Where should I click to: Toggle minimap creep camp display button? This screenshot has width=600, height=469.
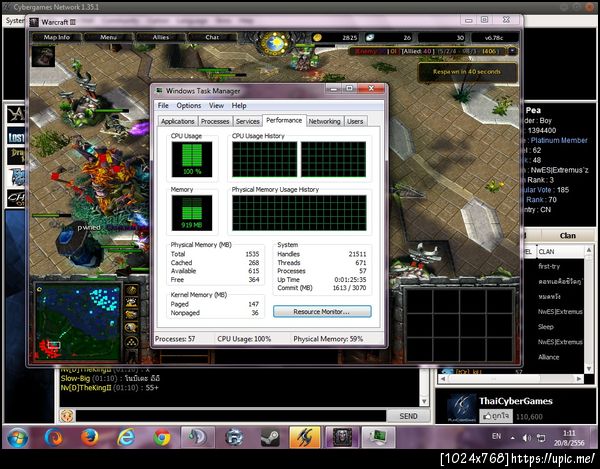point(131,327)
